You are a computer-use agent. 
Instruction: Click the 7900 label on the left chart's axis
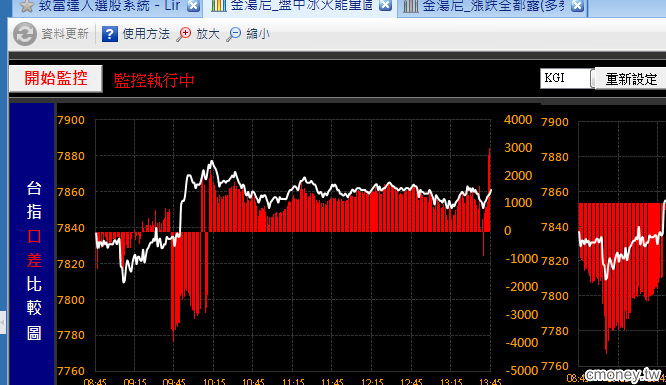pos(71,120)
